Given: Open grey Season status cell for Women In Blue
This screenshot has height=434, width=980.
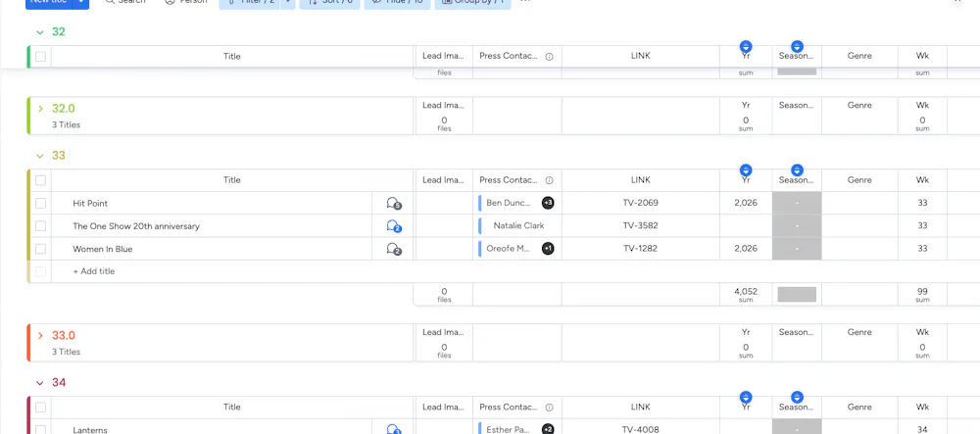Looking at the screenshot, I should pyautogui.click(x=797, y=249).
